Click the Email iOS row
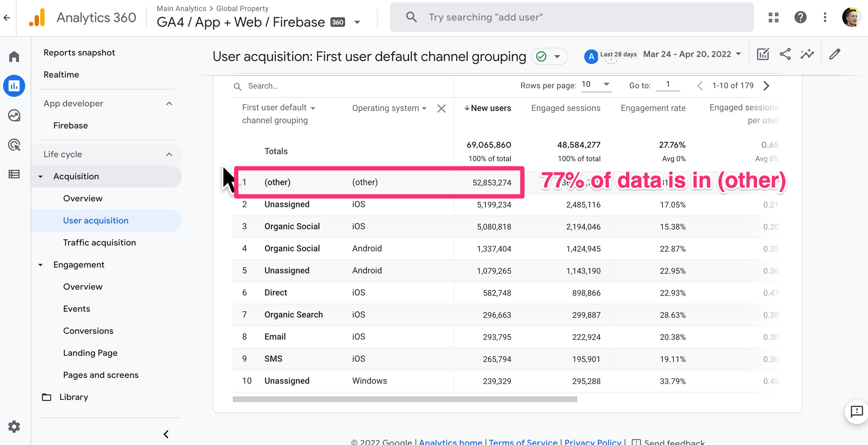This screenshot has width=868, height=445. [505, 337]
